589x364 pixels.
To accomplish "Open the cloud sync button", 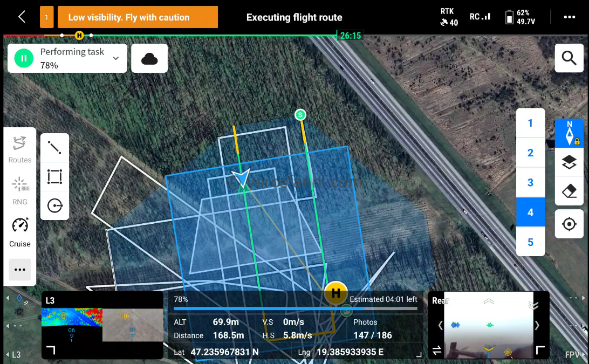I will click(x=149, y=58).
